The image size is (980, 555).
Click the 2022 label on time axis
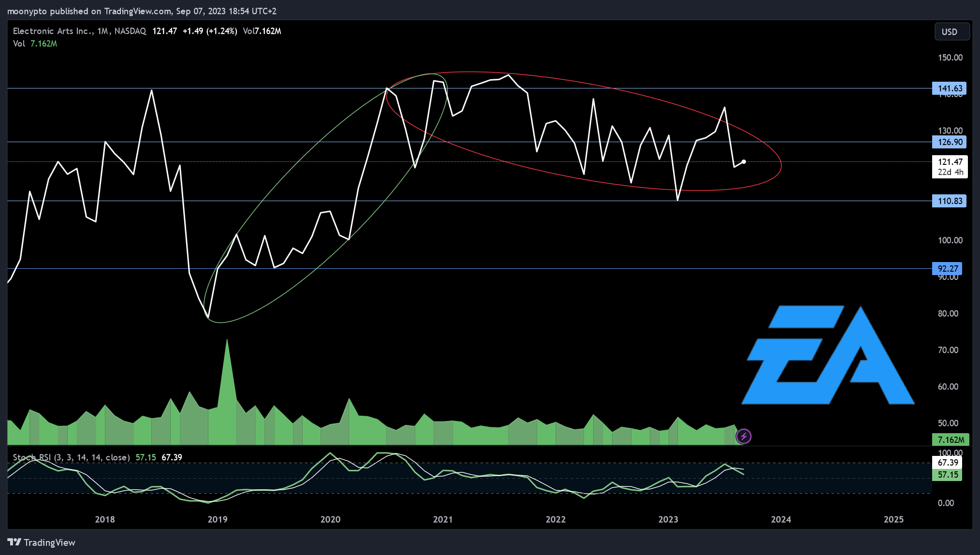pos(556,519)
